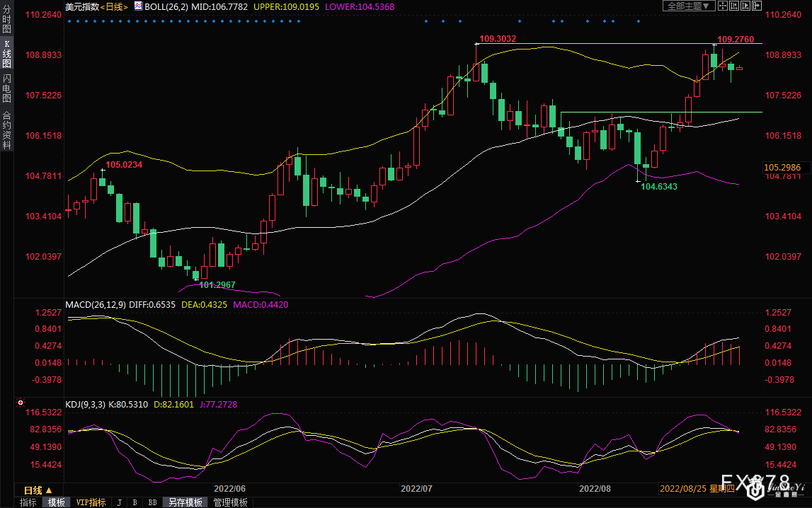Toggle the BB template button
Screen dimensions: 812x508
click(x=151, y=502)
